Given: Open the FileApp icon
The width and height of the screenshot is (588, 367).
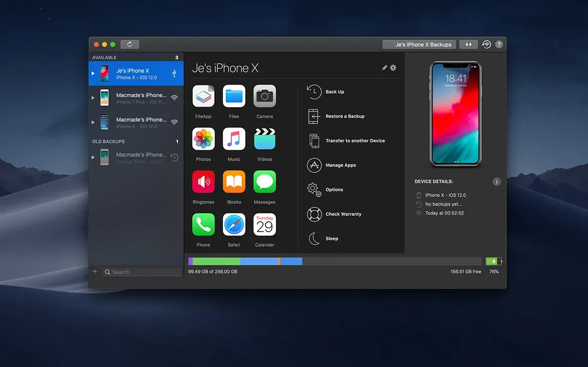Looking at the screenshot, I should pos(203,96).
